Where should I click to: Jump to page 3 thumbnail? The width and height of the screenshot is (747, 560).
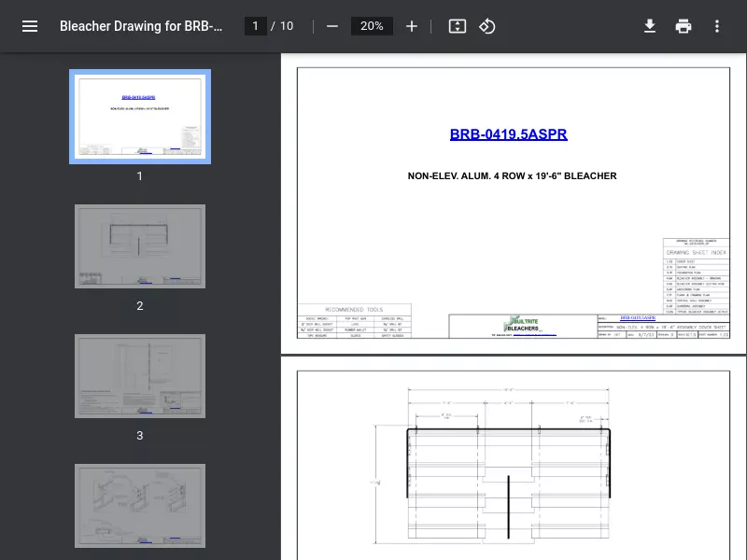pyautogui.click(x=140, y=376)
